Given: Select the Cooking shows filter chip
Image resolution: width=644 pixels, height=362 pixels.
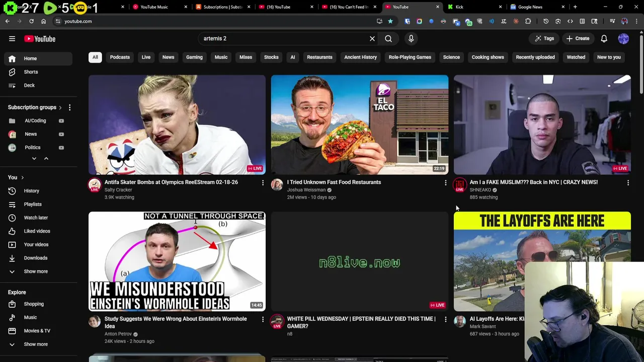Looking at the screenshot, I should pyautogui.click(x=488, y=57).
